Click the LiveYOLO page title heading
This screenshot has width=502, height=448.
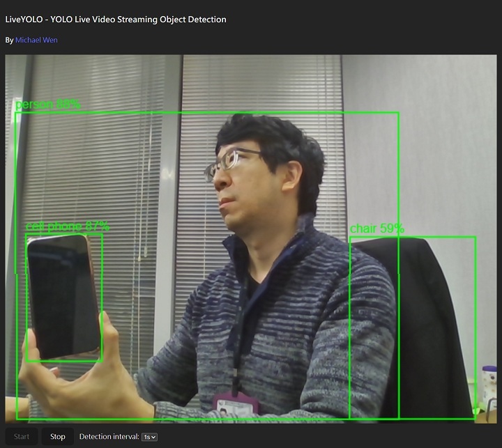tap(116, 20)
